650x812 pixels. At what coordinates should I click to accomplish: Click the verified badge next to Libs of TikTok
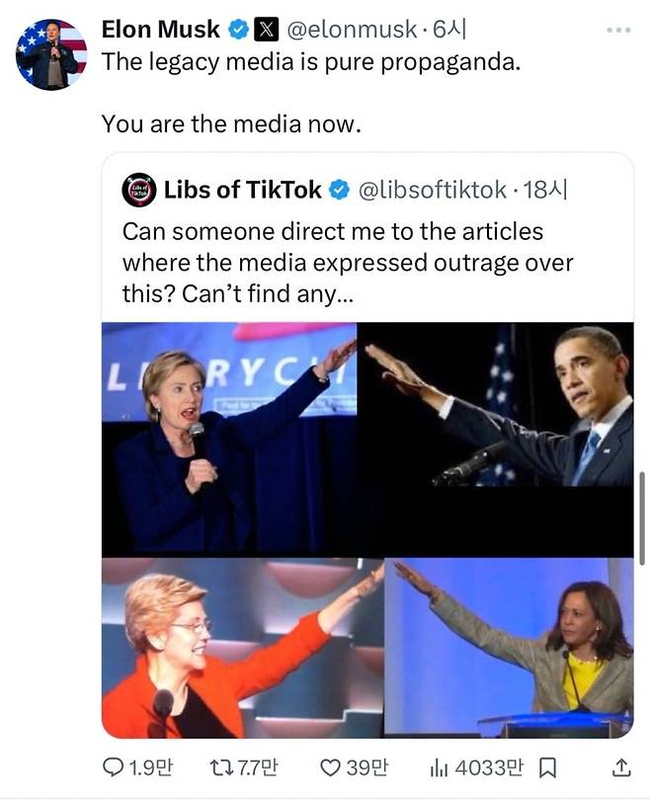click(x=339, y=190)
